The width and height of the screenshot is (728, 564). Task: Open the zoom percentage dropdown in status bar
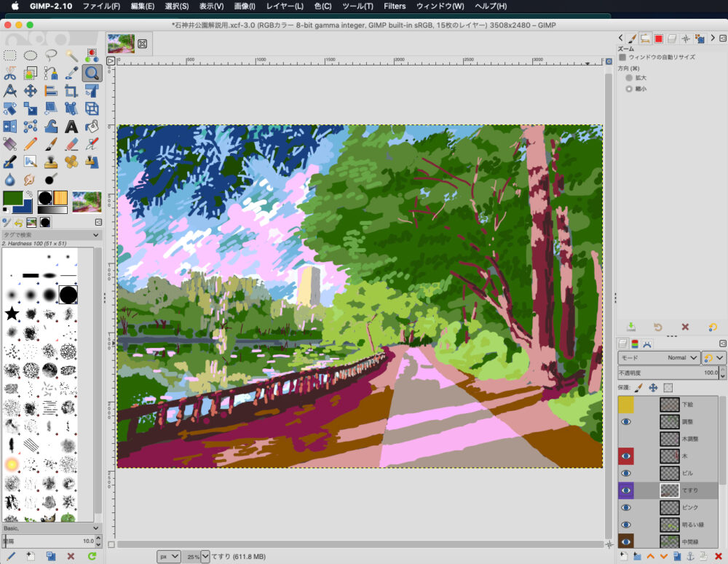205,557
